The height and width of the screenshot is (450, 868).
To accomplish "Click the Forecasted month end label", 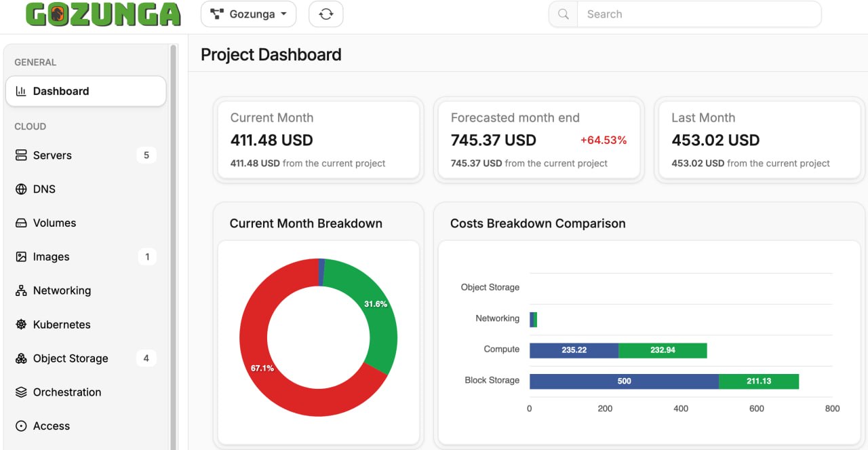I will 515,118.
